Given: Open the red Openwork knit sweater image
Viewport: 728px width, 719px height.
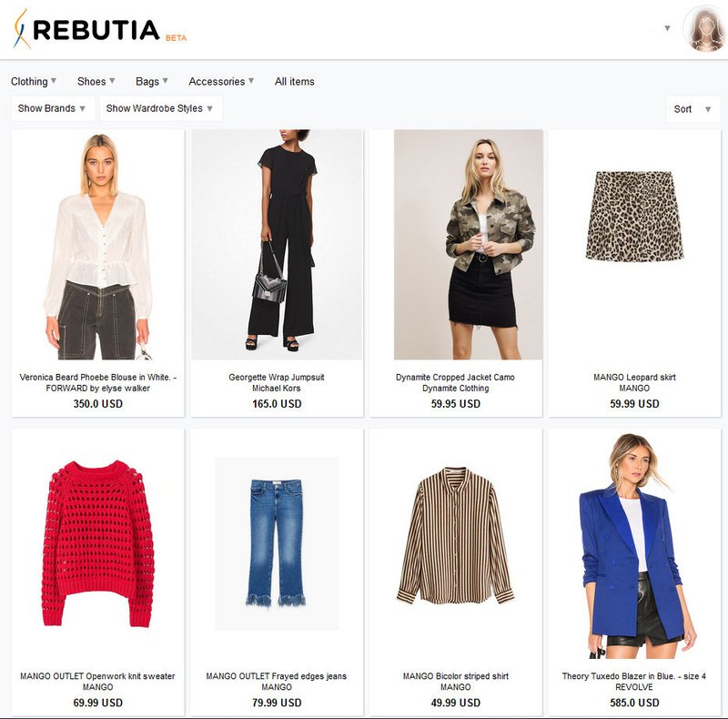Looking at the screenshot, I should coord(98,543).
